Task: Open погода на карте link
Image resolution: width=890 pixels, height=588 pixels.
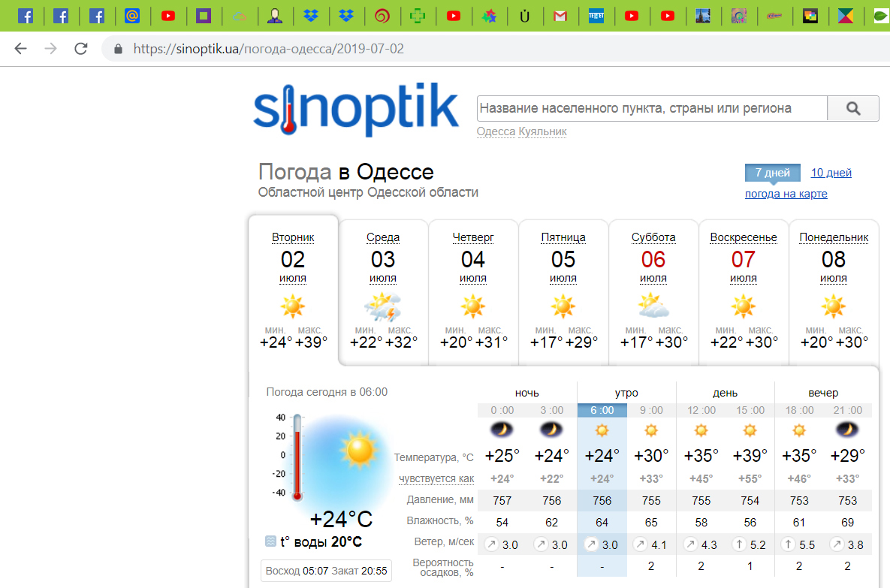Action: coord(786,194)
